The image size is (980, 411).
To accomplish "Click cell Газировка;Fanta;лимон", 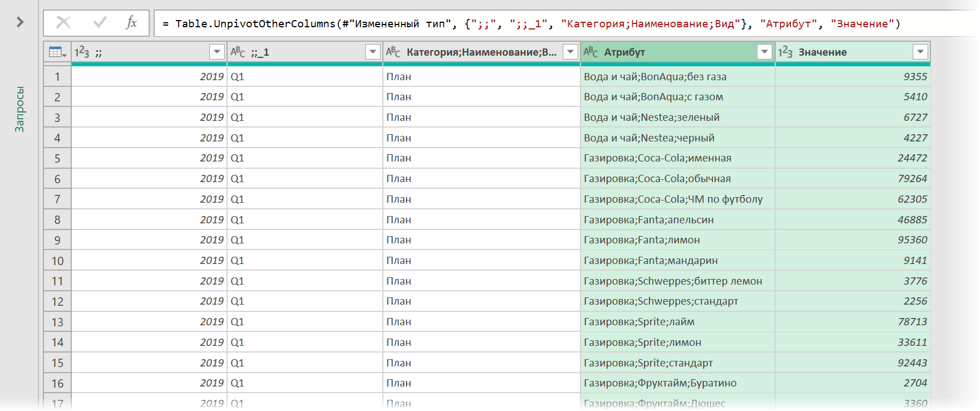I will [677, 240].
